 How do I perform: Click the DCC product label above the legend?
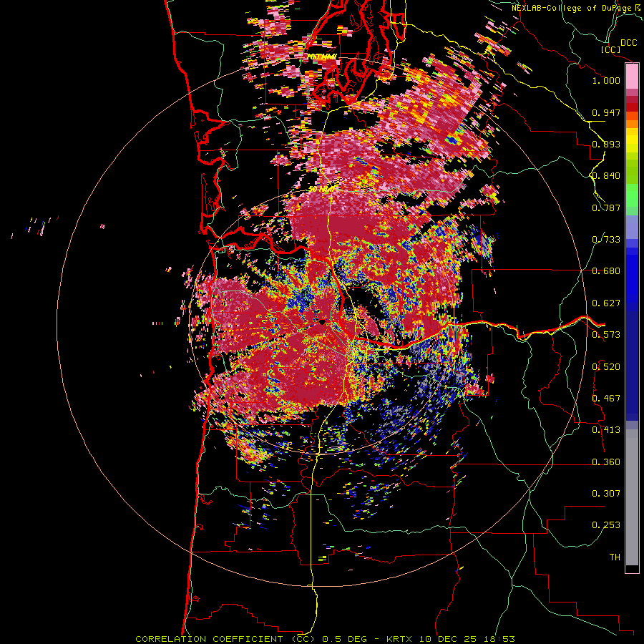click(x=628, y=43)
